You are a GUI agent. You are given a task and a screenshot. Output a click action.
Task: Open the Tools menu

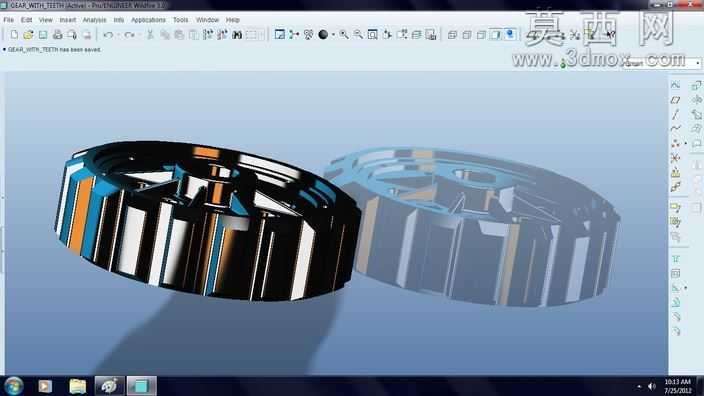click(180, 20)
